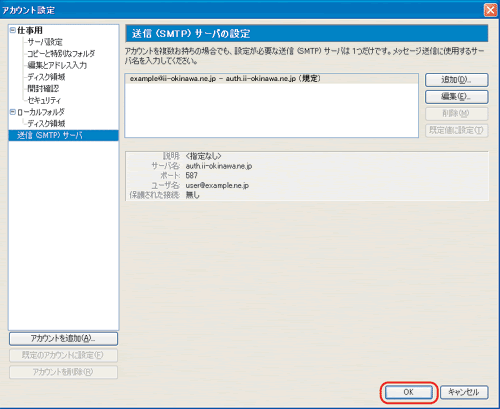Open 編集とアドレス入力 settings

point(57,65)
